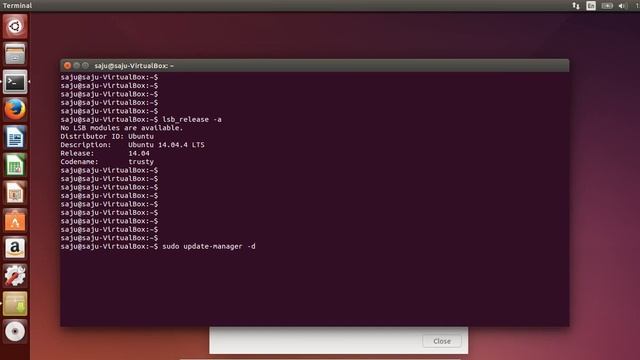Viewport: 640px width, 360px height.
Task: Open Software Updater in launcher
Action: point(15,304)
